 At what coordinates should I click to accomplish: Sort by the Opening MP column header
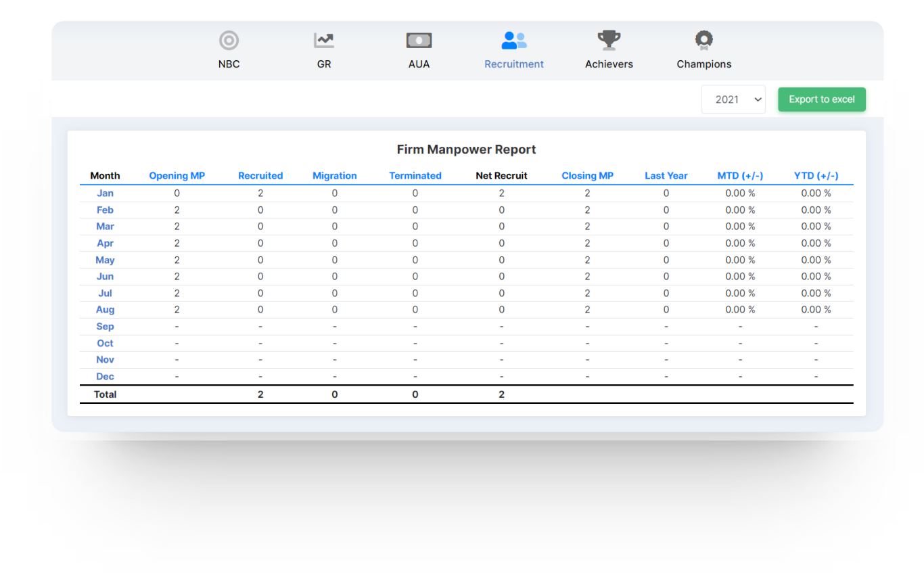point(177,176)
